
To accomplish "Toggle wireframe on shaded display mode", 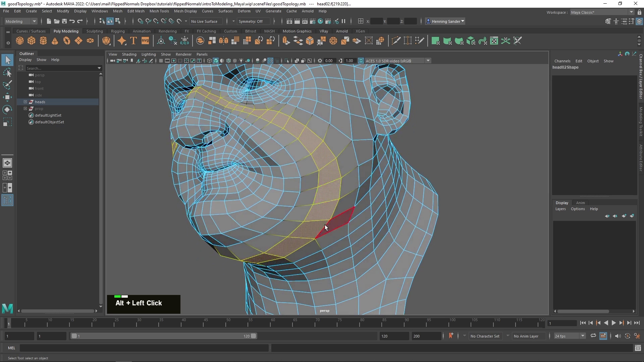I will coord(229,61).
